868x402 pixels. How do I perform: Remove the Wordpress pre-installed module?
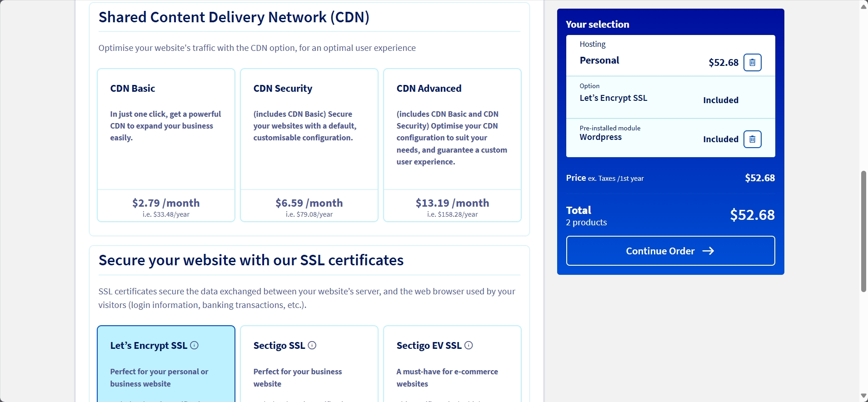tap(752, 139)
